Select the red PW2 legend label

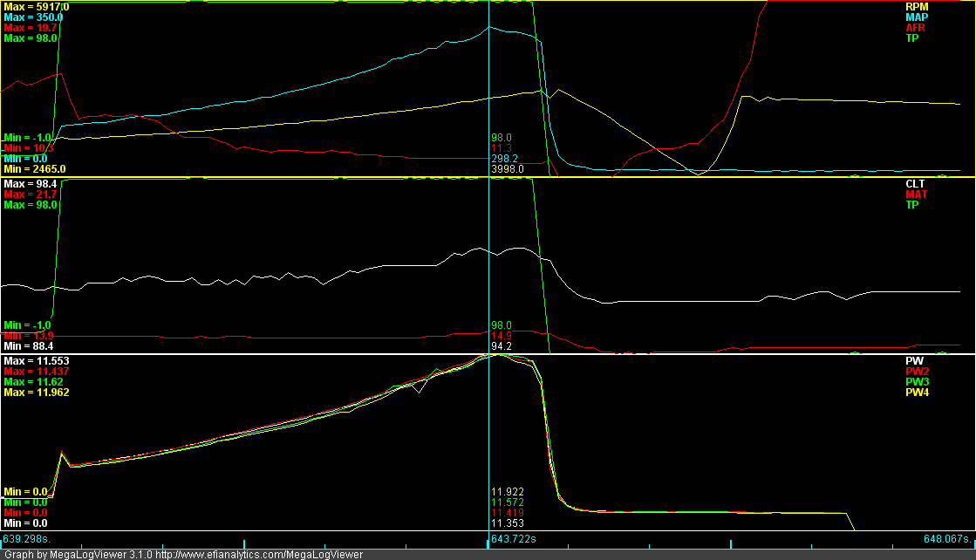(x=918, y=371)
